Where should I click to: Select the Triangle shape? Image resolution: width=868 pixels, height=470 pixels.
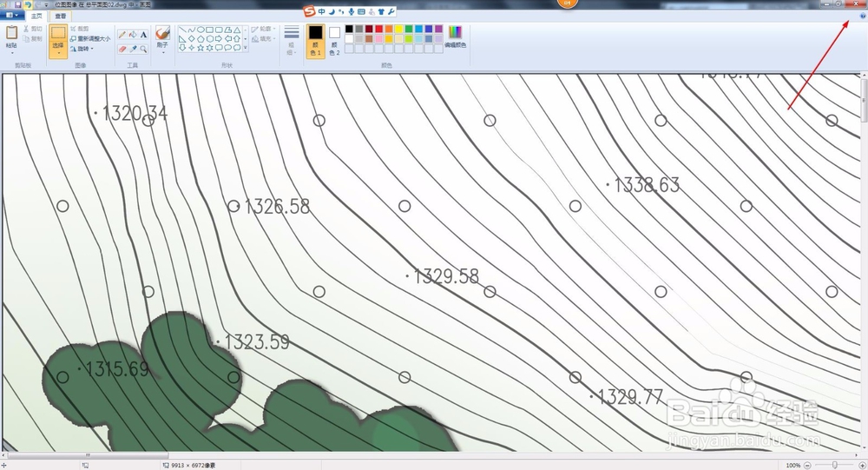tap(237, 30)
